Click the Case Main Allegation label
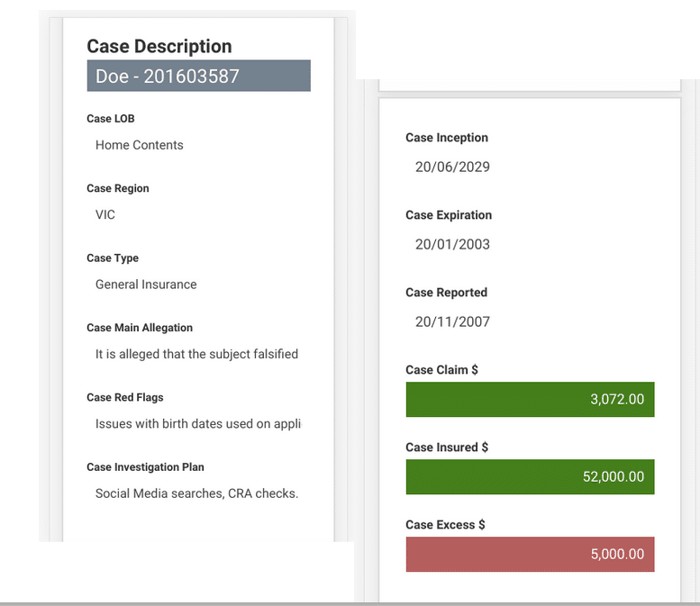 click(140, 328)
